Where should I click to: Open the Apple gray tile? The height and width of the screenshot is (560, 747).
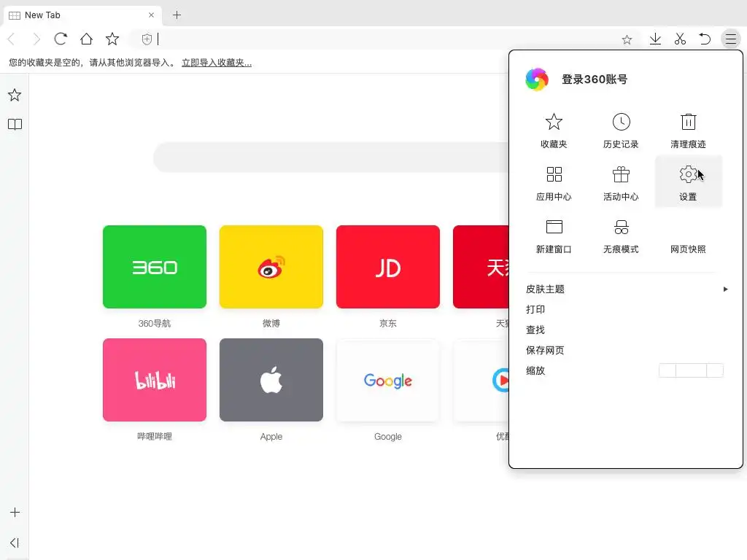271,380
